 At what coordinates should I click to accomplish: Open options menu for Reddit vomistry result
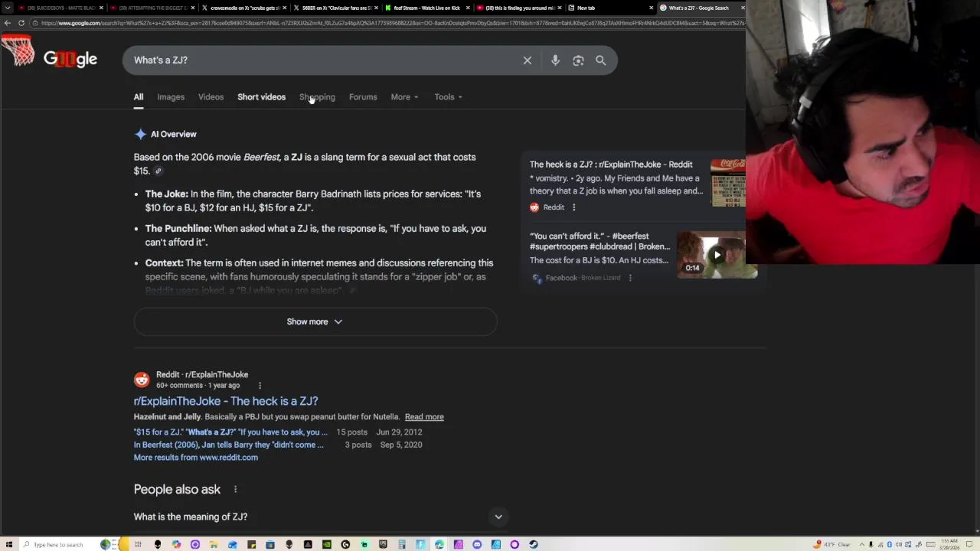tap(573, 207)
